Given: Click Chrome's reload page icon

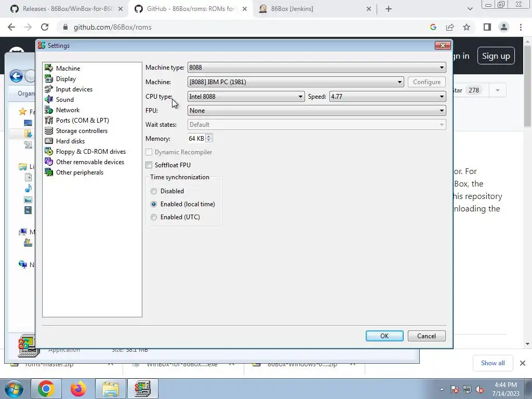Looking at the screenshot, I should [x=45, y=27].
